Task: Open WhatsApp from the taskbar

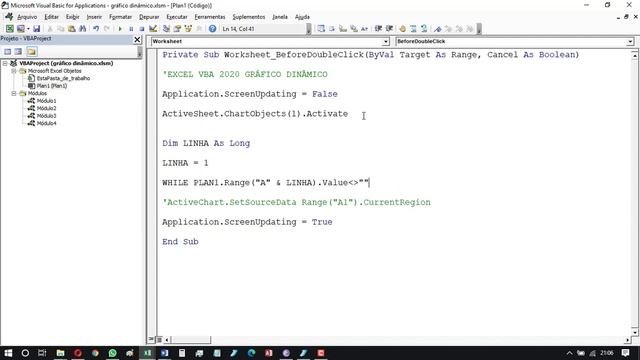Action: pyautogui.click(x=112, y=353)
